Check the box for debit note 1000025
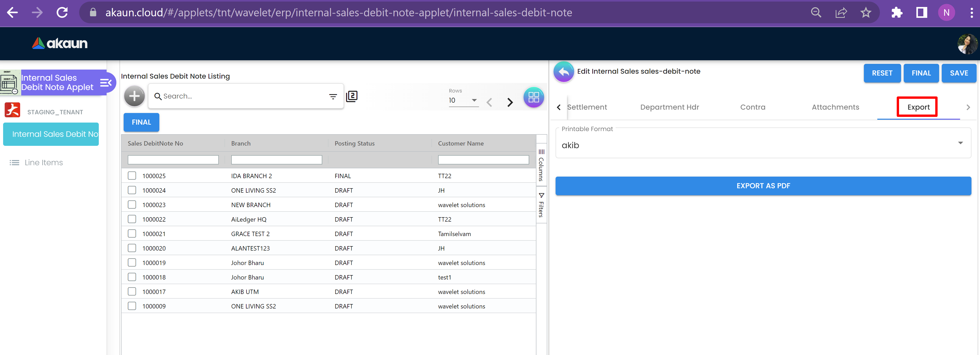Screen dimensions: 980x355 pyautogui.click(x=132, y=176)
